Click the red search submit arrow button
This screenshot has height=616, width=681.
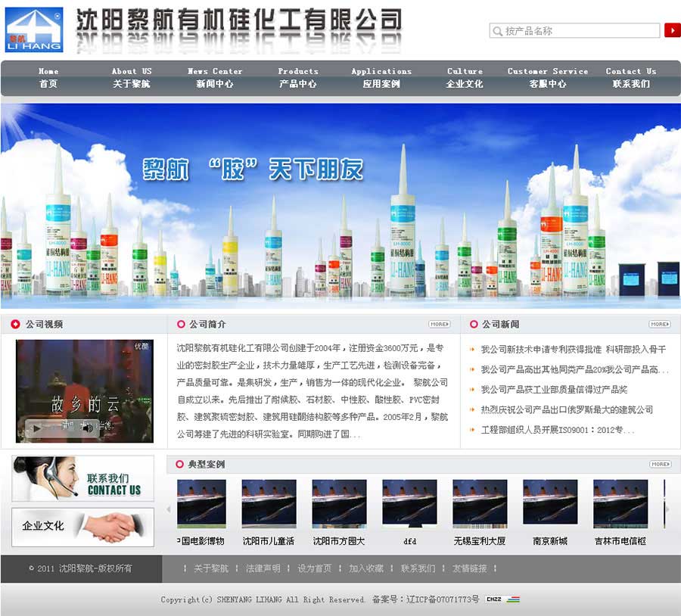(x=673, y=30)
